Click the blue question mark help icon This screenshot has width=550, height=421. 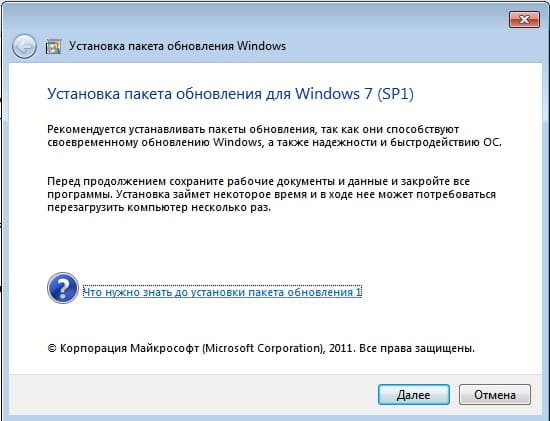tap(63, 288)
